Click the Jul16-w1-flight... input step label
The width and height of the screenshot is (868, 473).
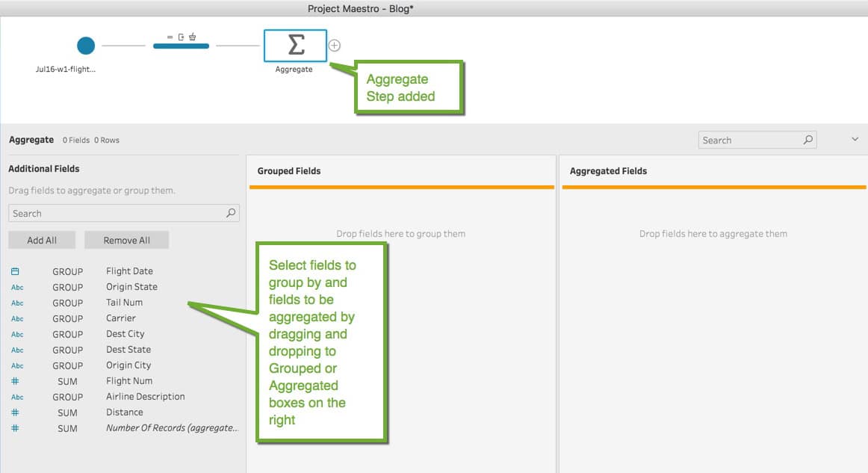pos(65,69)
